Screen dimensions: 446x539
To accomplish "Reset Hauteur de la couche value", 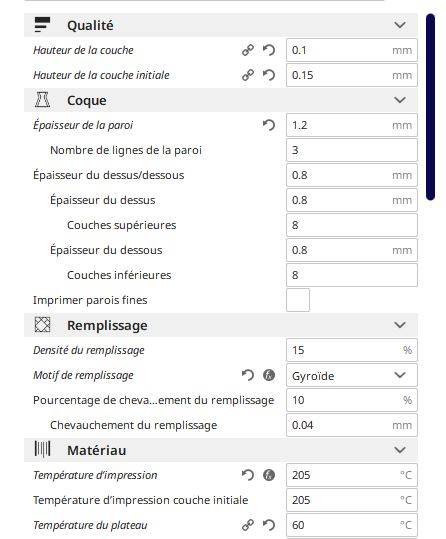I will [269, 50].
